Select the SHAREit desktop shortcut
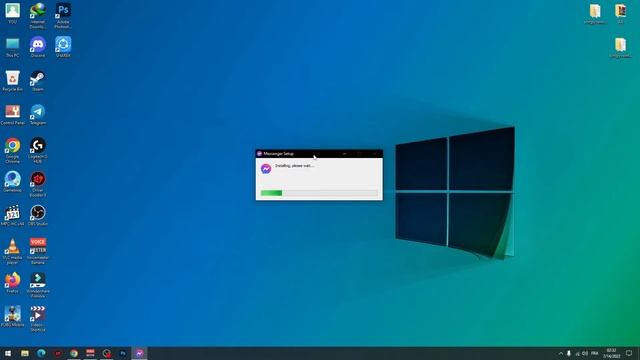640x360 pixels. point(63,47)
